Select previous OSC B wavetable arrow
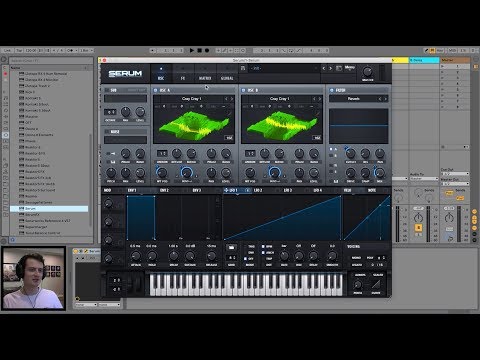Viewport: 480px width, 360px height. tap(314, 99)
